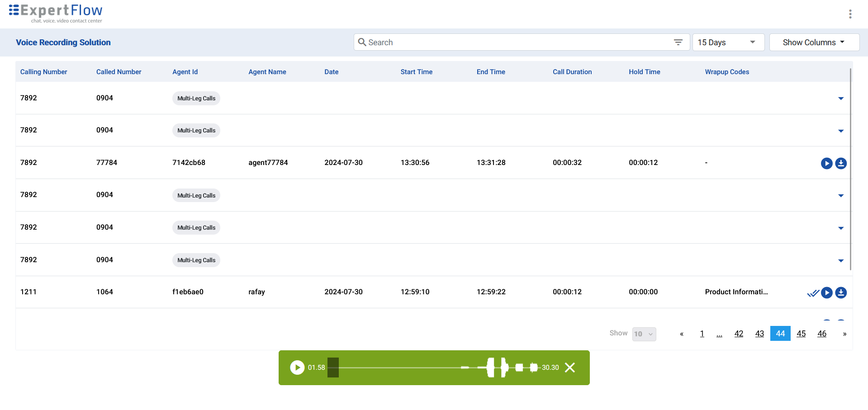Change rows shown per page dropdown
This screenshot has width=868, height=410.
click(x=644, y=334)
